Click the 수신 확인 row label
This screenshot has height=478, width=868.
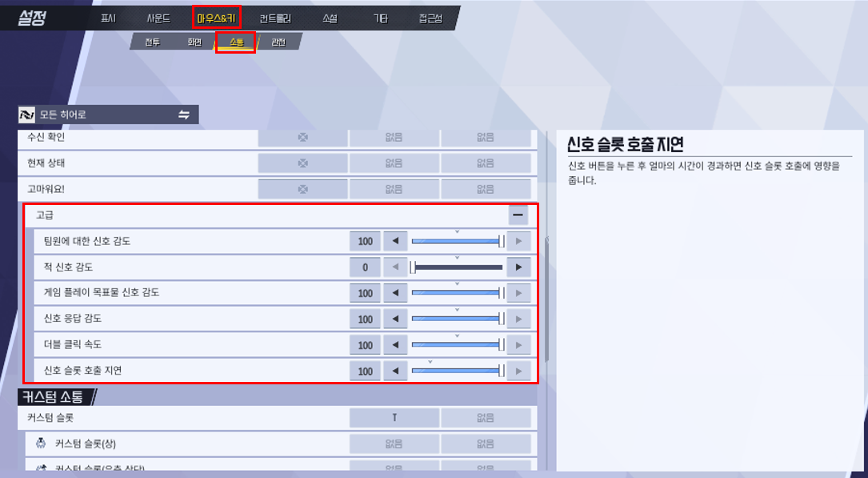tap(46, 137)
